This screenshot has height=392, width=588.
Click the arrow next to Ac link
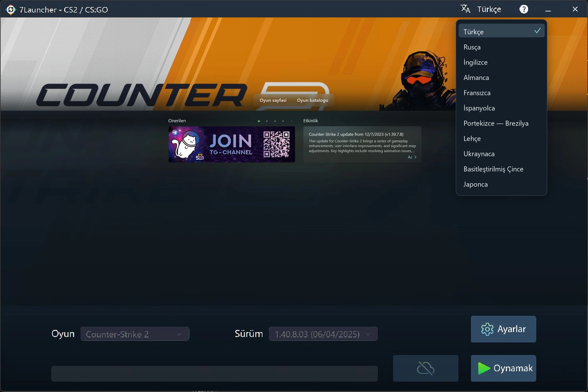click(415, 157)
